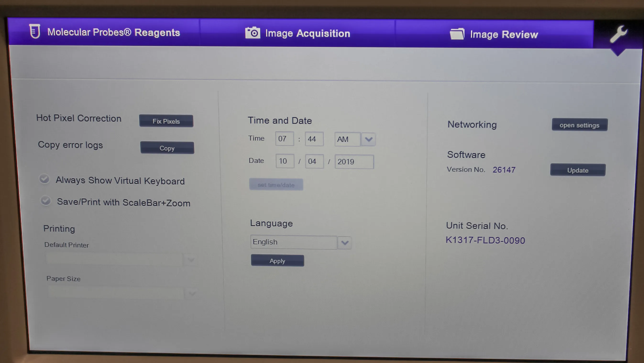Viewport: 644px width, 363px height.
Task: Enable the set time/date confirmation toggle
Action: click(275, 184)
